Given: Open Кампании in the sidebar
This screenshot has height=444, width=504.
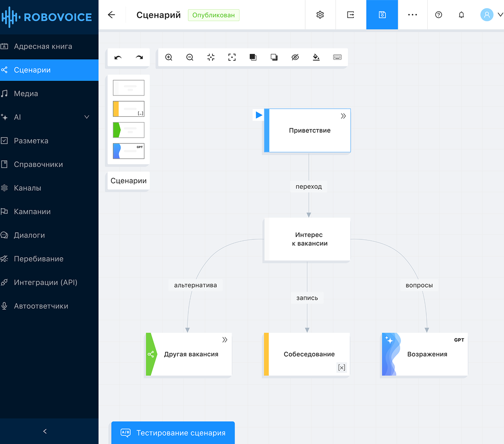Looking at the screenshot, I should pos(32,212).
